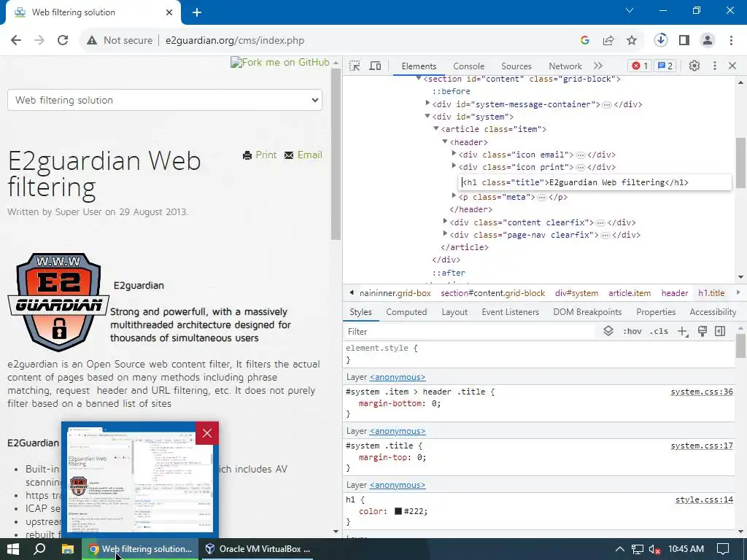The width and height of the screenshot is (747, 560).
Task: Open system.css:36 source link
Action: [x=702, y=392]
